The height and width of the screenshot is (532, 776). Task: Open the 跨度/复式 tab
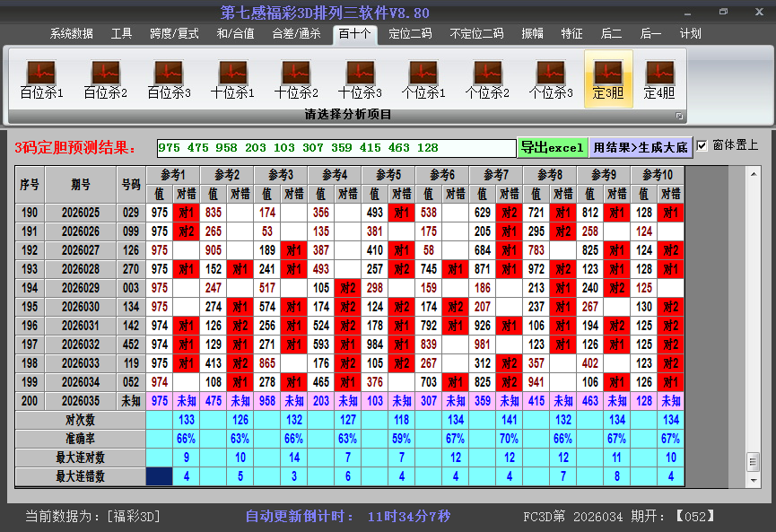[174, 34]
